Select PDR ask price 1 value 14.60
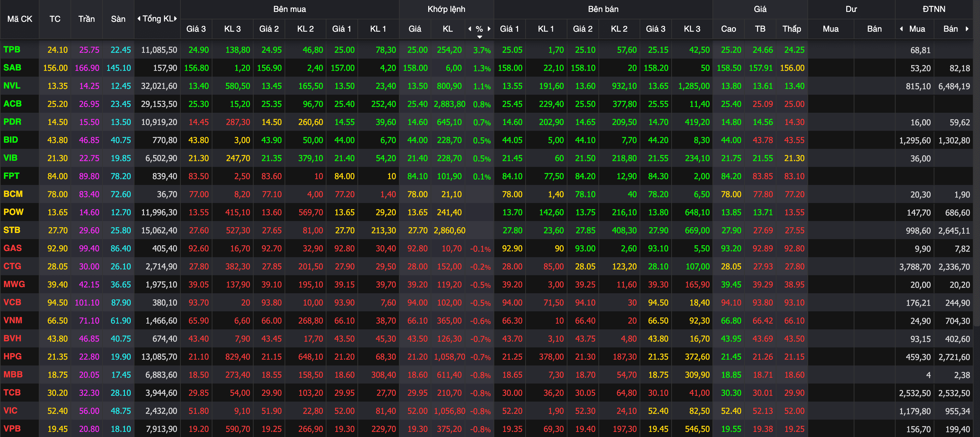Image resolution: width=980 pixels, height=437 pixels. pyautogui.click(x=512, y=122)
